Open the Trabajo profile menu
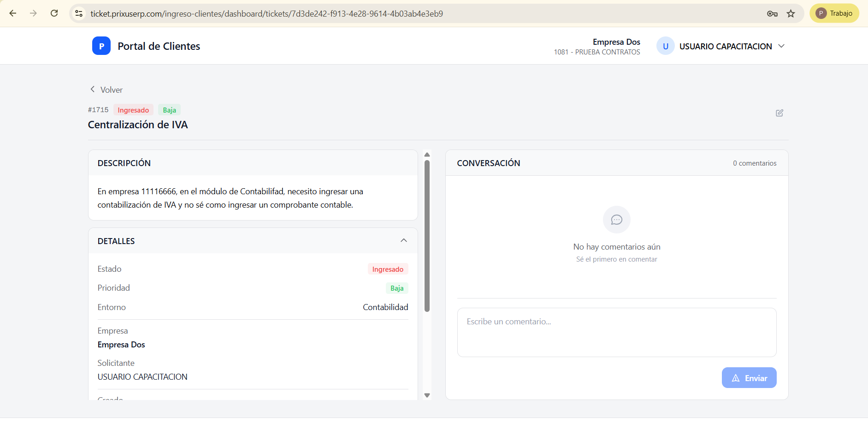 (834, 13)
